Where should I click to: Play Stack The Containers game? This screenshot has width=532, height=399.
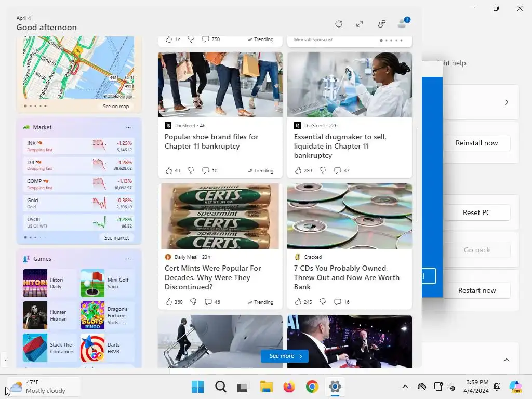pos(49,348)
